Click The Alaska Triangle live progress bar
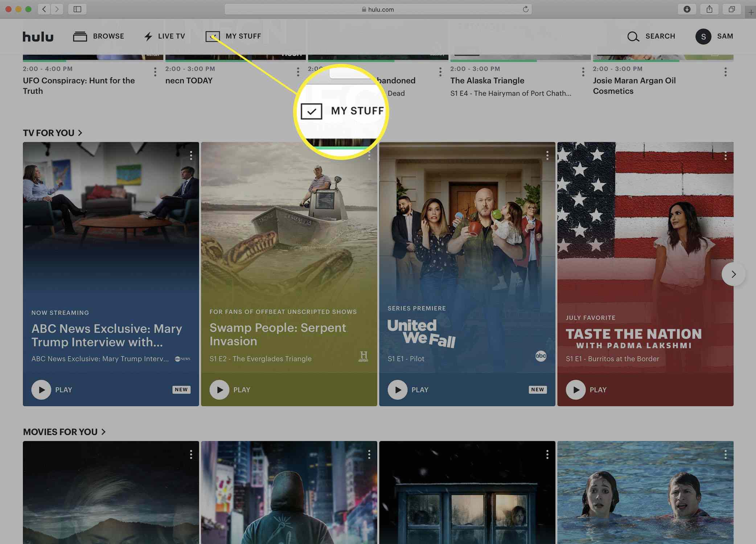The width and height of the screenshot is (756, 544). tap(521, 61)
